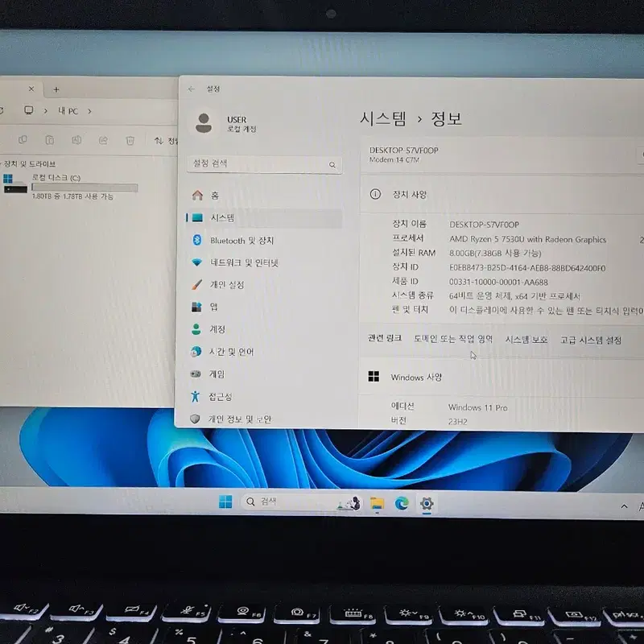Launch Microsoft Edge from the taskbar

(402, 504)
